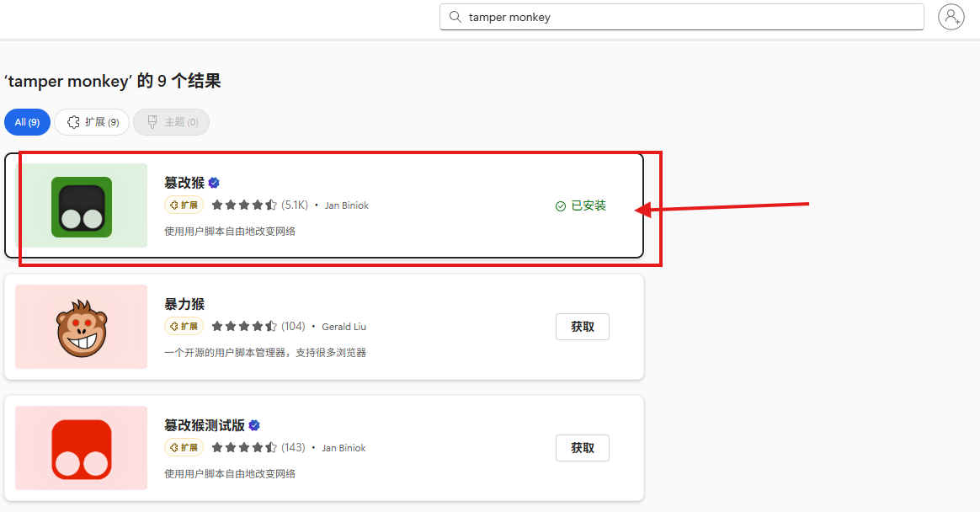Click the results heading 'tamper monkey' 的 9 个结果
The width and height of the screenshot is (980, 512).
click(113, 82)
